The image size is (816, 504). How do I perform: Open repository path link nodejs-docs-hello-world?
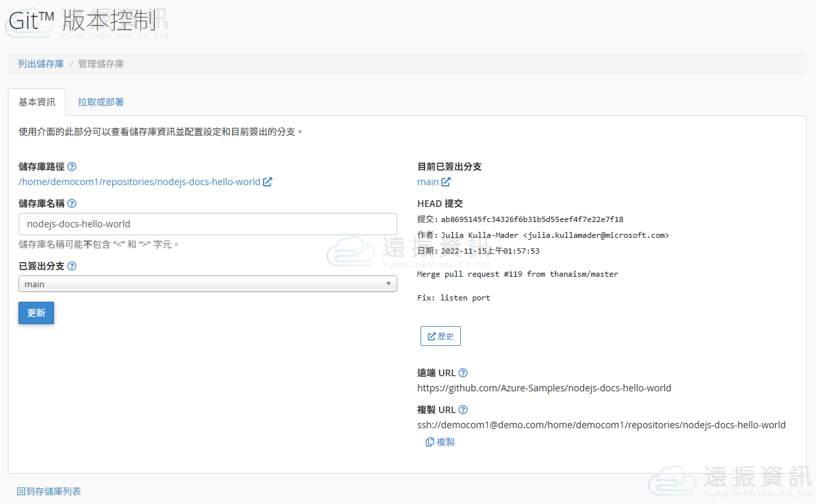click(x=140, y=182)
